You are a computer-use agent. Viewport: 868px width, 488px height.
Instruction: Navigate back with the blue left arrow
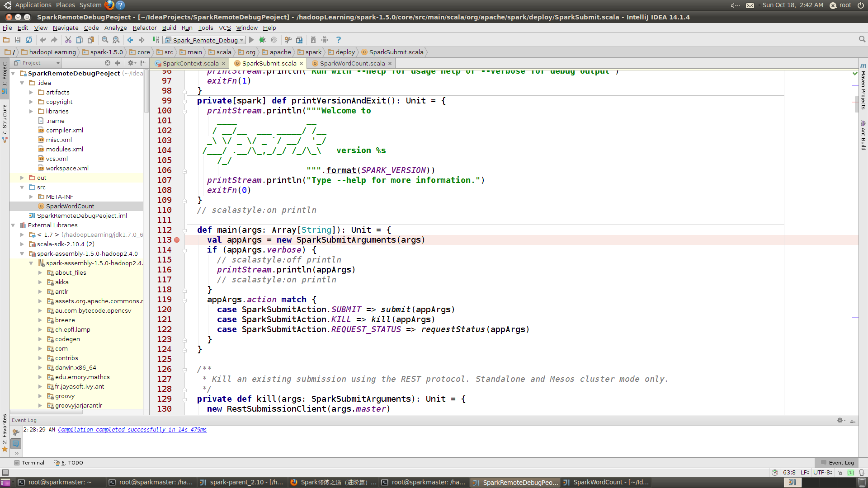tap(130, 40)
